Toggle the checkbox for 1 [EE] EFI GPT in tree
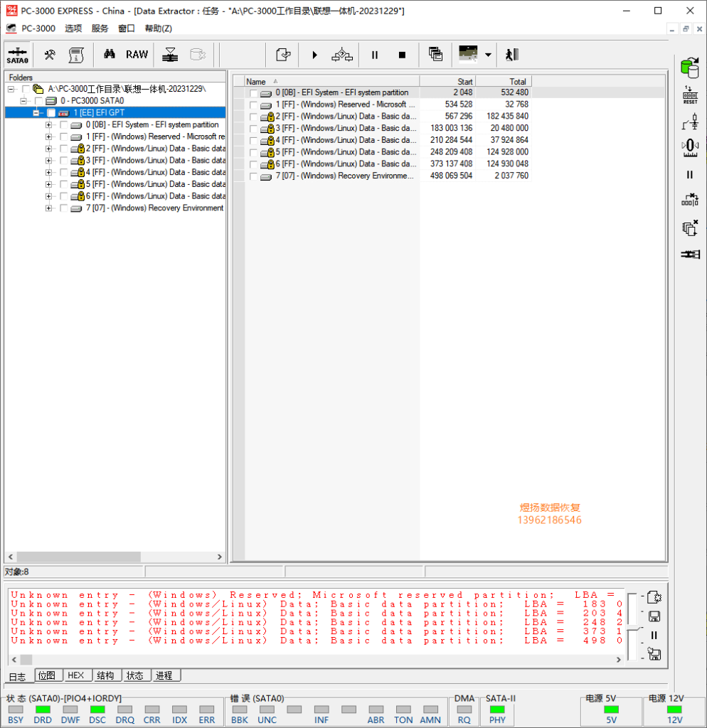 click(51, 113)
